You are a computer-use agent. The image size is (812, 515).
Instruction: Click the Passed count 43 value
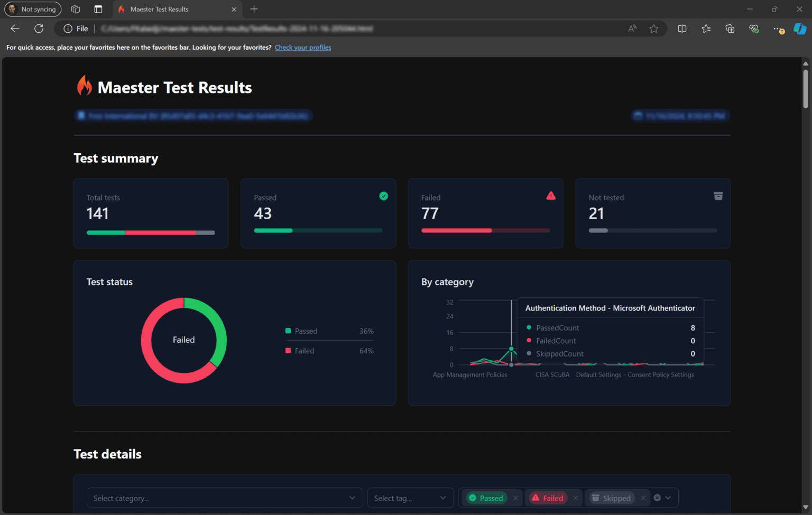263,213
